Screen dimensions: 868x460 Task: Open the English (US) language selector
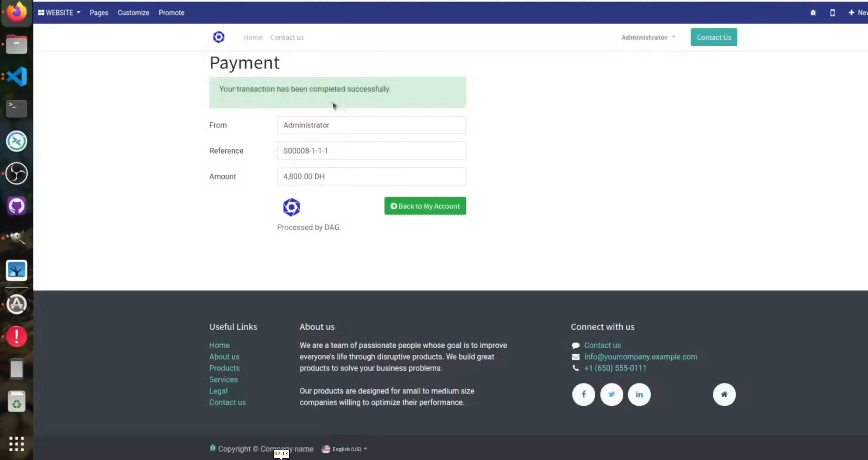(345, 449)
